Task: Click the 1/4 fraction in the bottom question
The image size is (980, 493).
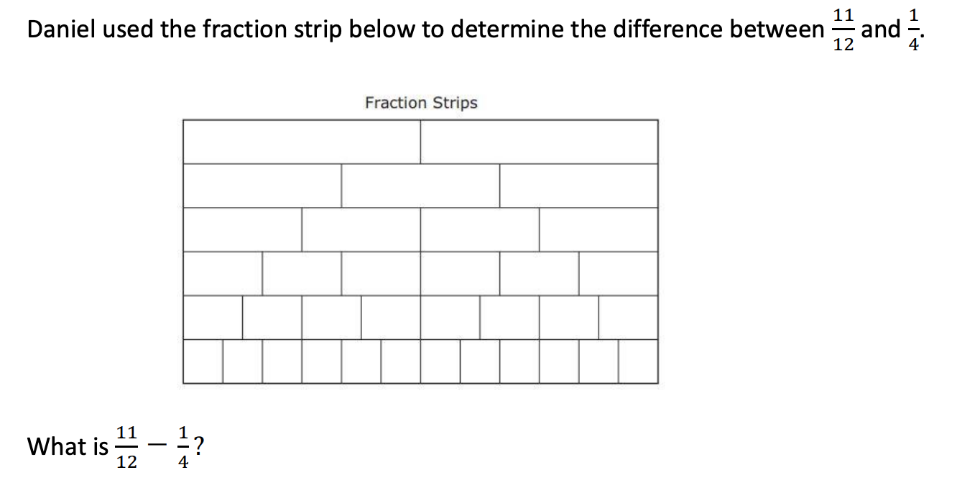Action: click(183, 446)
